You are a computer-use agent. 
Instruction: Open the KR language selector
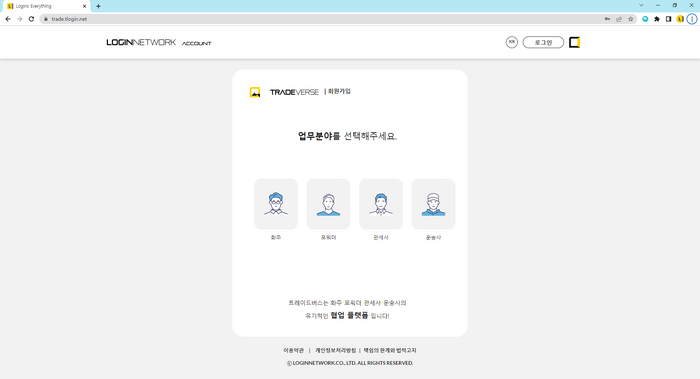pyautogui.click(x=512, y=42)
